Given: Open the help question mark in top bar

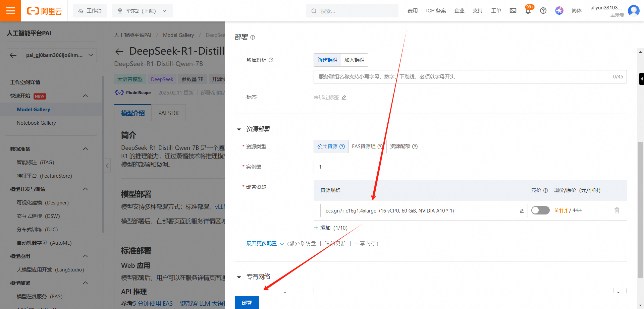Looking at the screenshot, I should [543, 11].
